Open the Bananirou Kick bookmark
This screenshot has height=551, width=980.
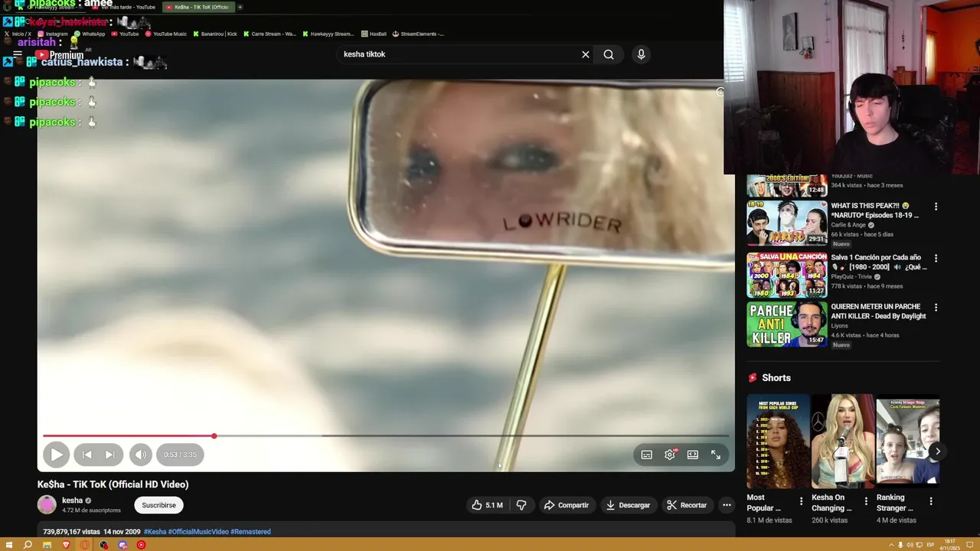(215, 34)
